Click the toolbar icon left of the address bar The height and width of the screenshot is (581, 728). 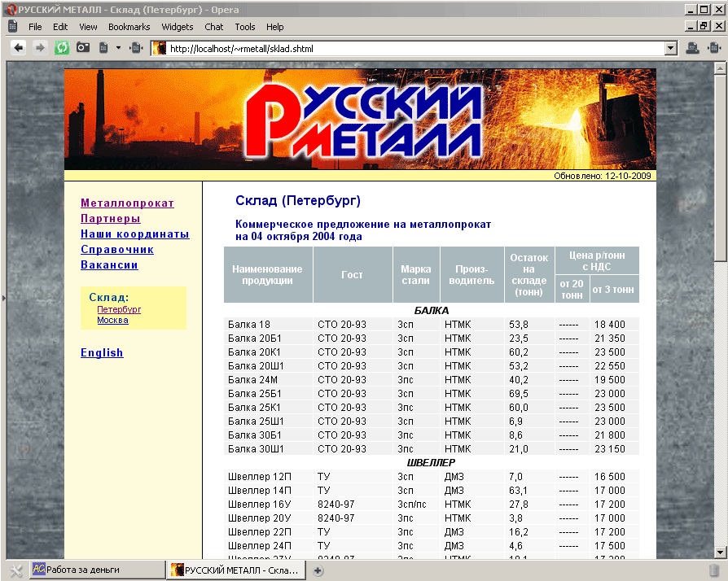pyautogui.click(x=137, y=48)
